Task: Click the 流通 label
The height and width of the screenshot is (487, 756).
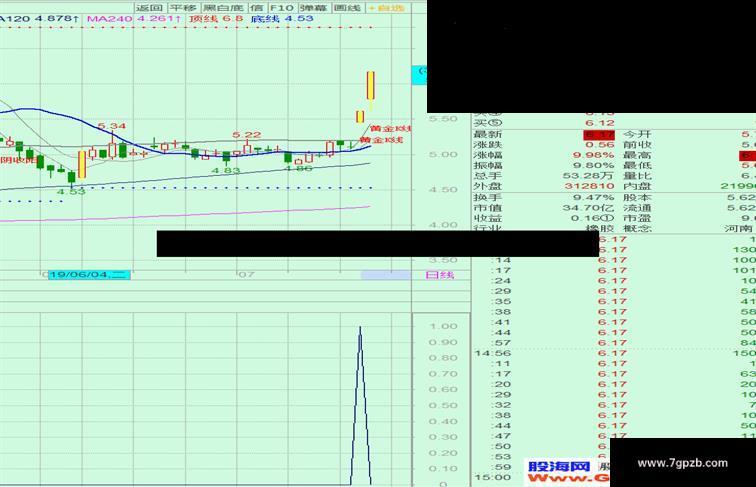Action: pos(637,208)
